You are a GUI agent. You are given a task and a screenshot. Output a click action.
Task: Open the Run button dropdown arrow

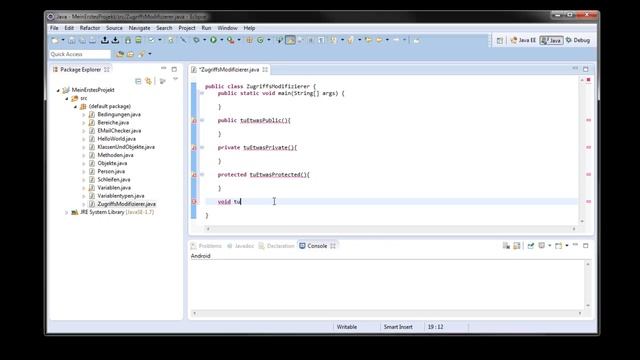pos(222,40)
